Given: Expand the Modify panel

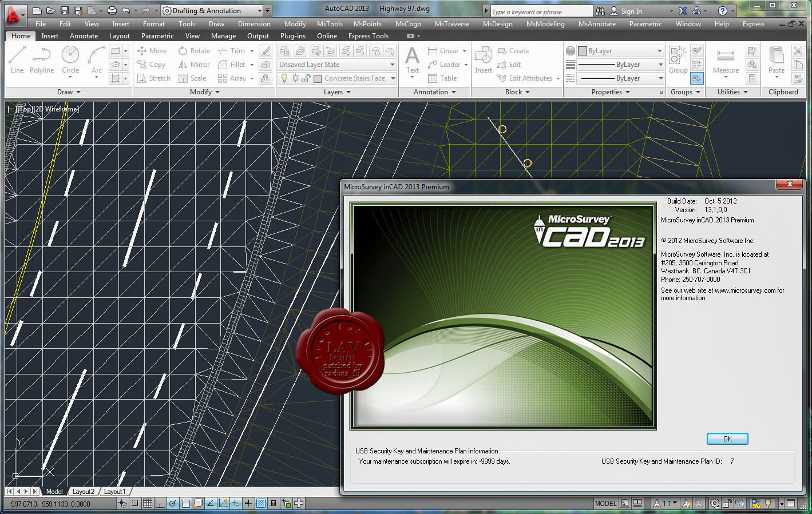Looking at the screenshot, I should [x=204, y=92].
